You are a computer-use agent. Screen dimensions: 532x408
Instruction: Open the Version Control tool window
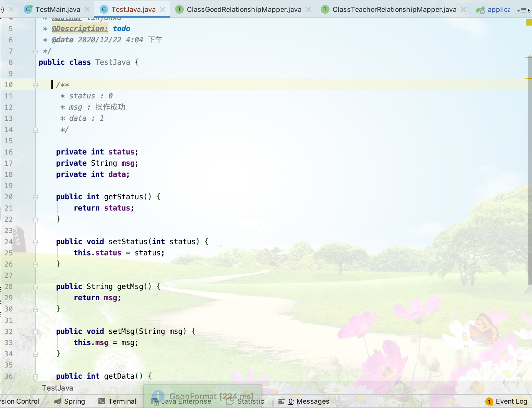19,401
